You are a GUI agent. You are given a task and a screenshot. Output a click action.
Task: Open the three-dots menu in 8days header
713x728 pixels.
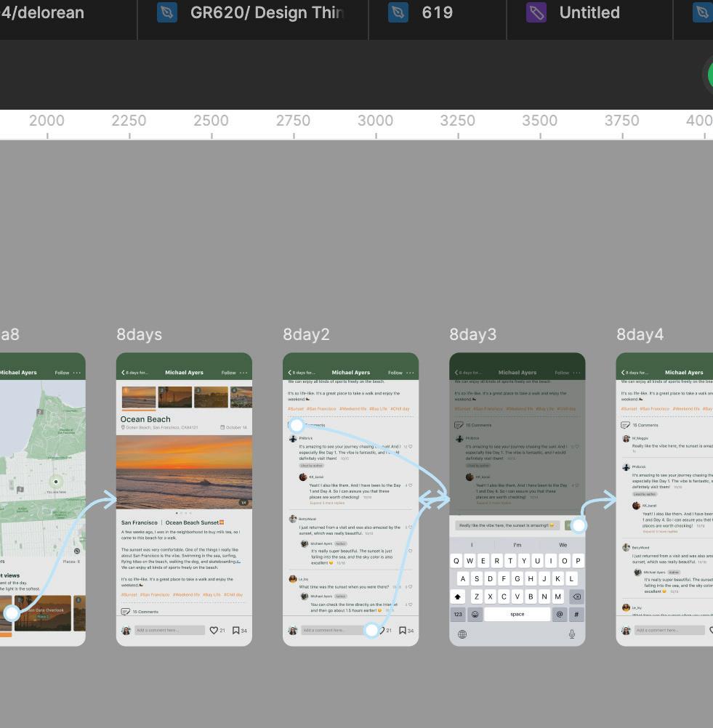pos(243,373)
